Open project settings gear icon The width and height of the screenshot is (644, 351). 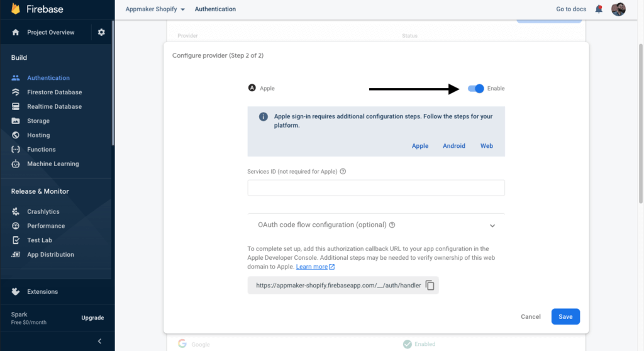[x=101, y=32]
